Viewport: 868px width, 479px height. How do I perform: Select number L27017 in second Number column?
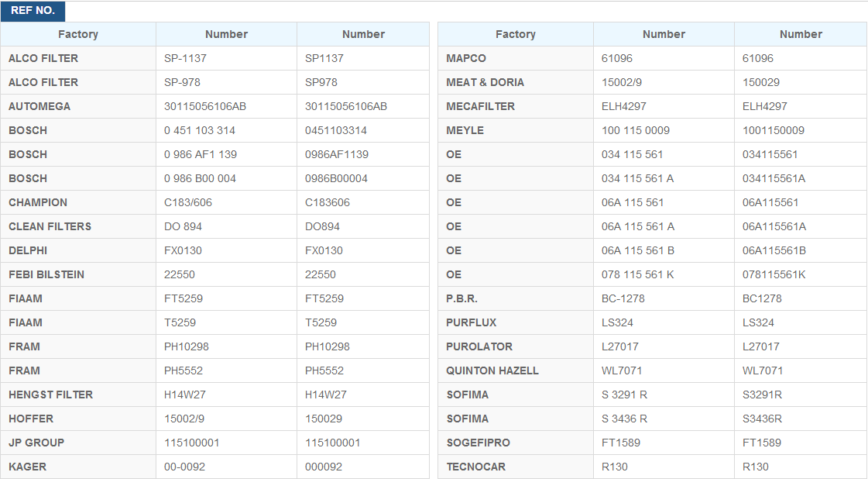761,346
